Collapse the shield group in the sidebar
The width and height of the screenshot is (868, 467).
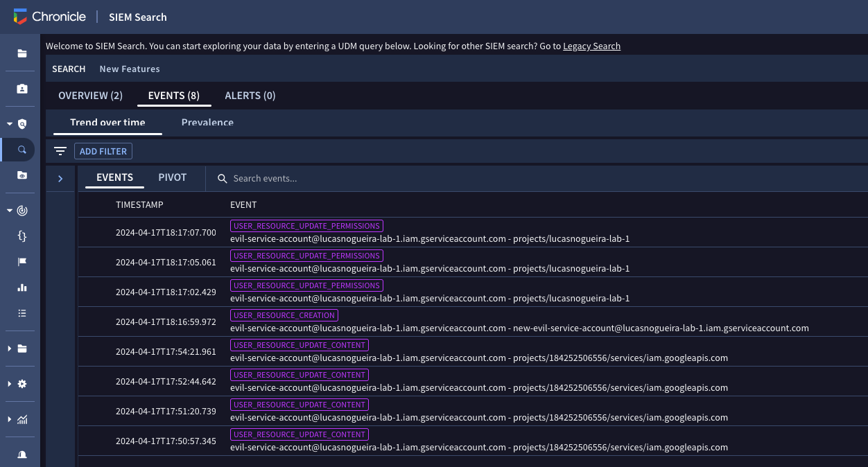(x=9, y=123)
